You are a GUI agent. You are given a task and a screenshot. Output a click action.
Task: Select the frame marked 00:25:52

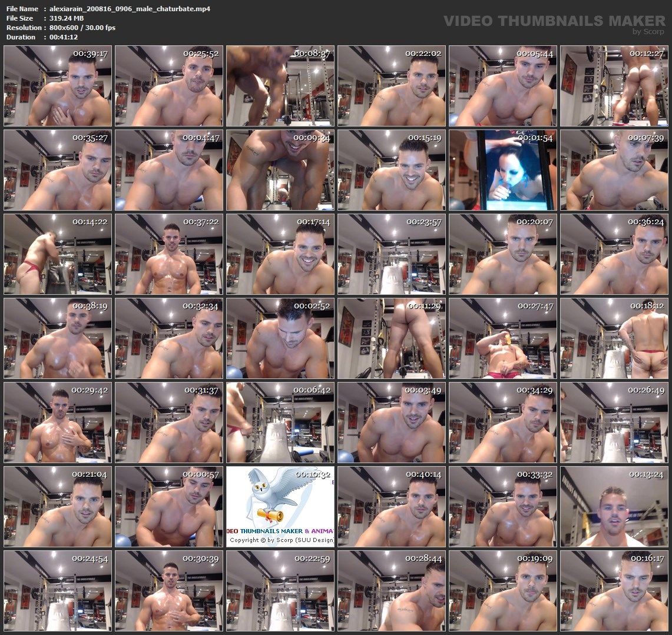(x=168, y=86)
